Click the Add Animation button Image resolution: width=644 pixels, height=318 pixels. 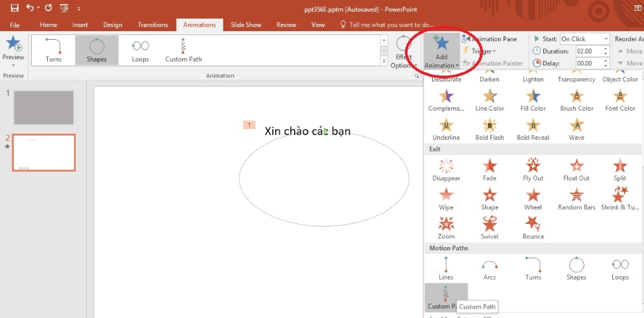tap(441, 52)
